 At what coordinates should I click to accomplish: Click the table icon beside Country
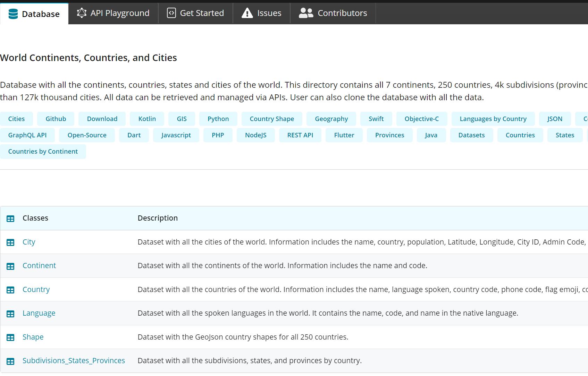(x=10, y=290)
